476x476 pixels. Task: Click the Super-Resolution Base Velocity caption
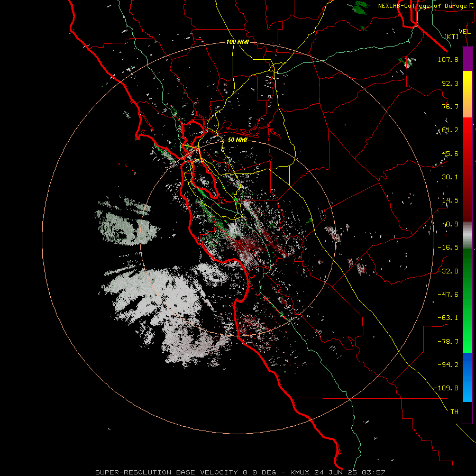pos(240,472)
